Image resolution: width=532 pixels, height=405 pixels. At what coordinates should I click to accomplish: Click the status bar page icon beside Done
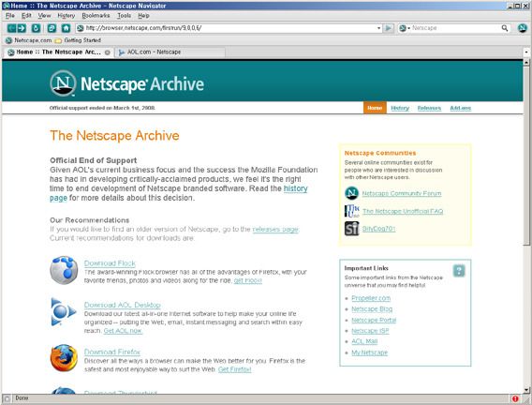tap(7, 398)
